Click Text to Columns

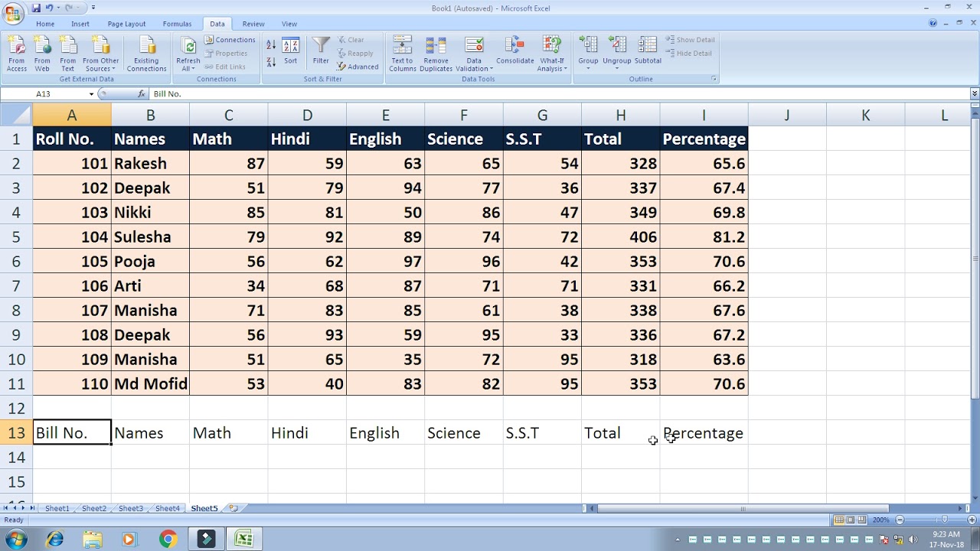(402, 54)
